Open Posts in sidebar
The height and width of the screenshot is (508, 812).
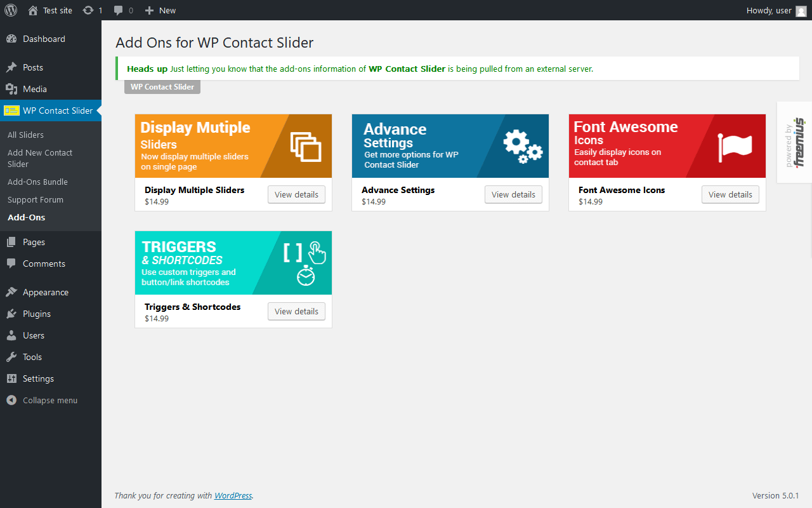tap(51, 67)
